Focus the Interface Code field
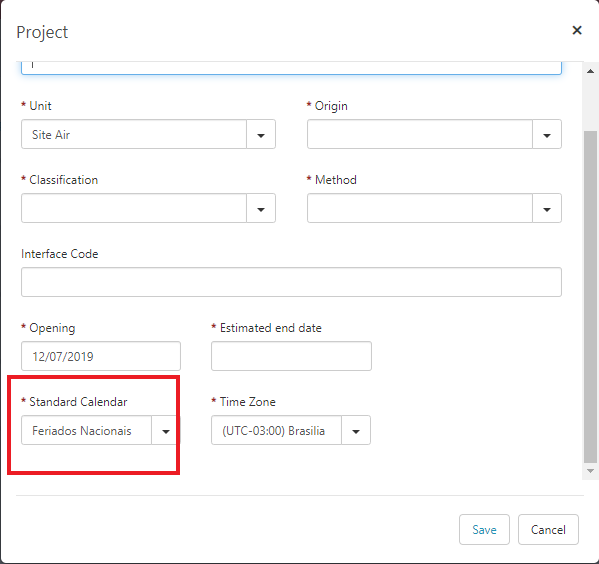The image size is (599, 564). (x=291, y=282)
